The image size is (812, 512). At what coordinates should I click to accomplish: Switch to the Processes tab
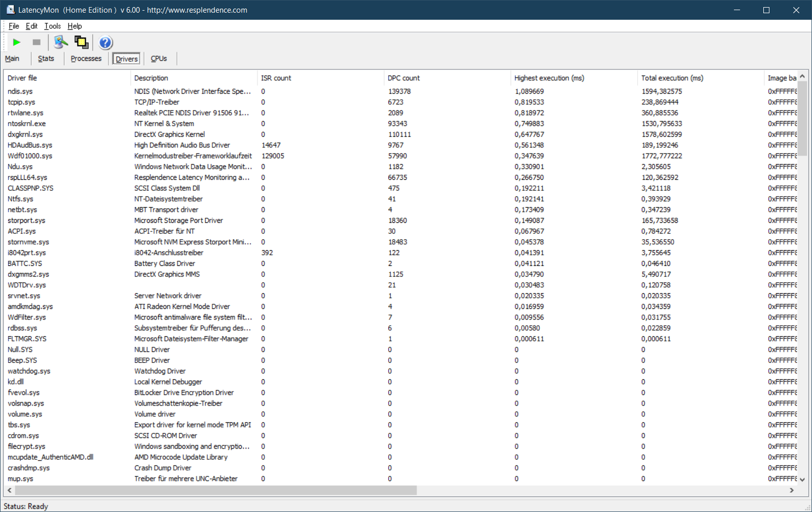tap(86, 59)
